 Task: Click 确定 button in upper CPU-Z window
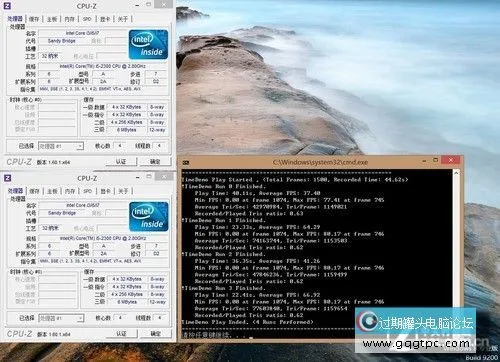pyautogui.click(x=155, y=162)
